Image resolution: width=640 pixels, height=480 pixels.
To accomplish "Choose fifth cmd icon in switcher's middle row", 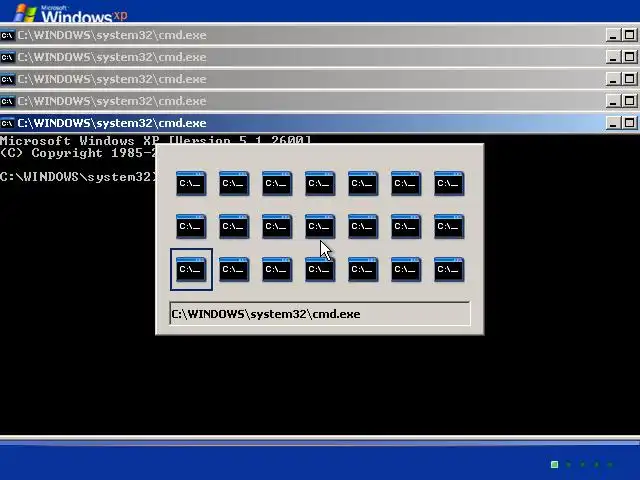I will 363,226.
